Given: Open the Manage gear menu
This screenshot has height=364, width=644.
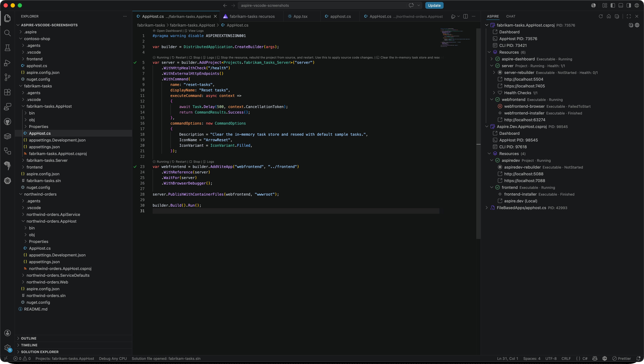Looking at the screenshot, I should [8, 348].
